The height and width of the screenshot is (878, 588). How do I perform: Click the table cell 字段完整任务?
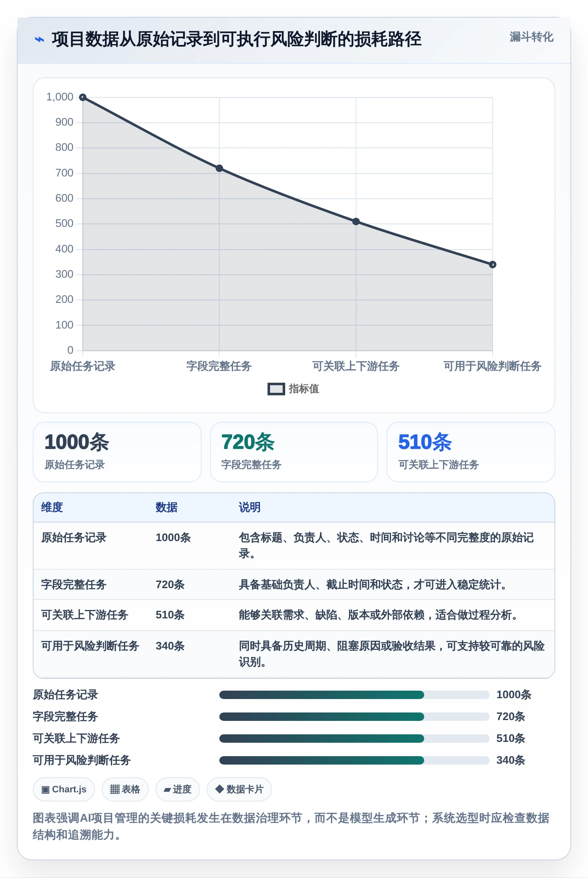[x=74, y=585]
